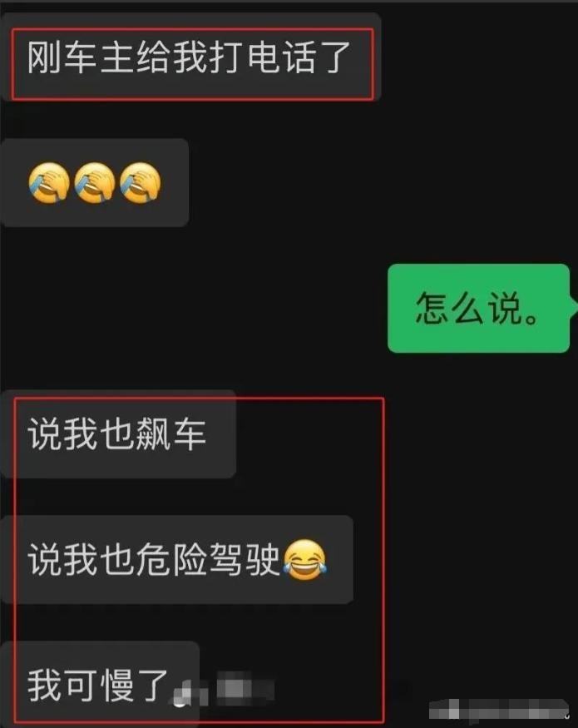Viewport: 578px width, 728px height.
Task: Click the character 慢 in last message
Action: point(117,686)
